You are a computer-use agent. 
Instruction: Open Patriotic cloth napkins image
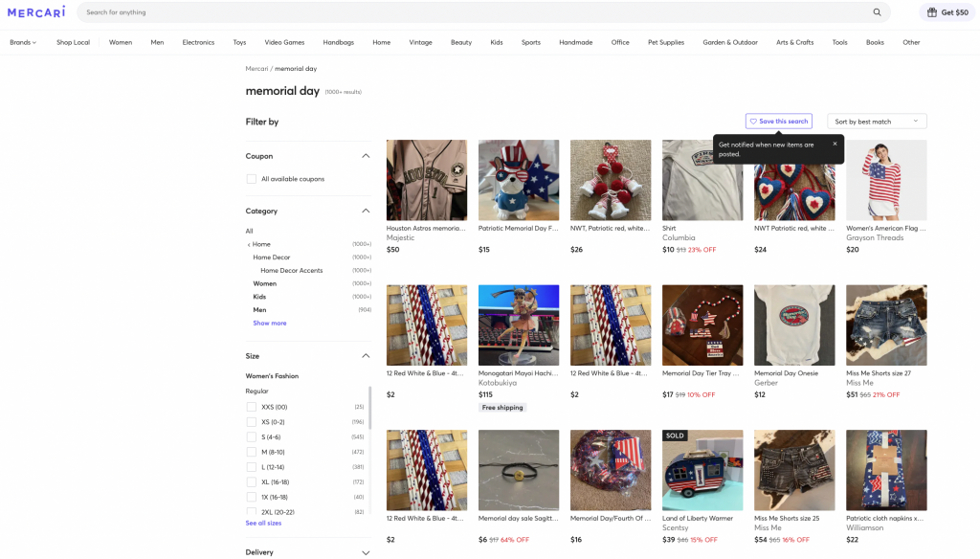tap(886, 470)
